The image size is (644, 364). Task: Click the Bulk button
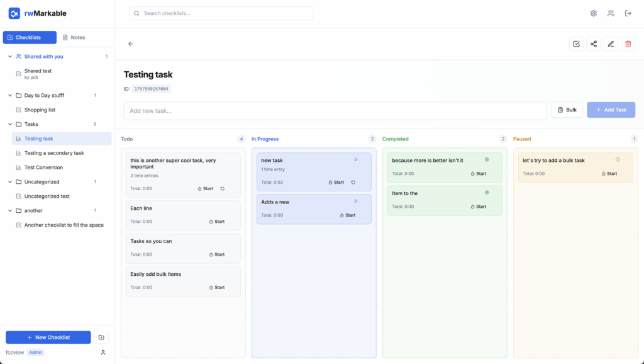tap(567, 110)
